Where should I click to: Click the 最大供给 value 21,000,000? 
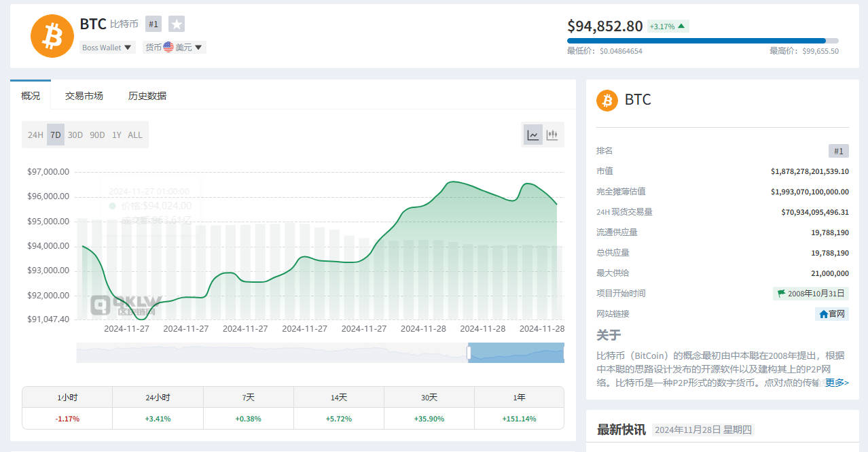pyautogui.click(x=830, y=273)
